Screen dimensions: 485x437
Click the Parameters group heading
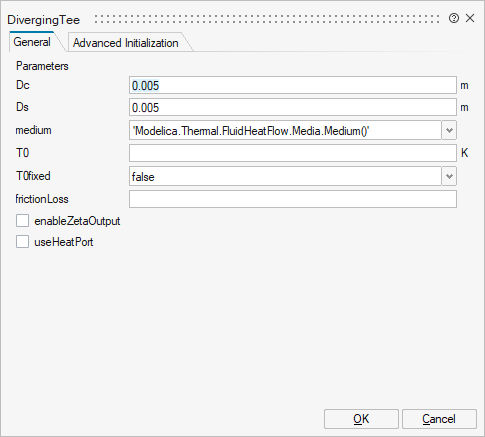coord(42,66)
